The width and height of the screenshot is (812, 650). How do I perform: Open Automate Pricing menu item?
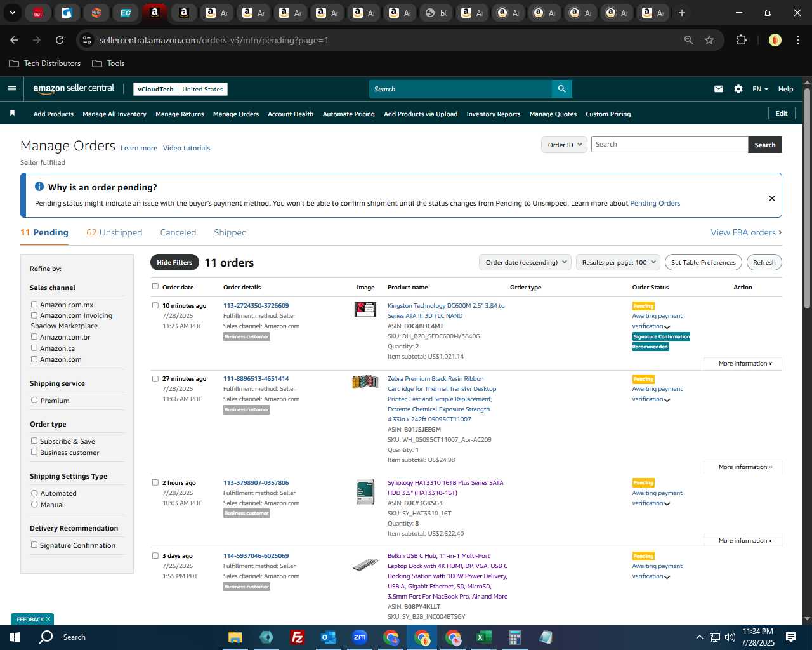pos(349,114)
